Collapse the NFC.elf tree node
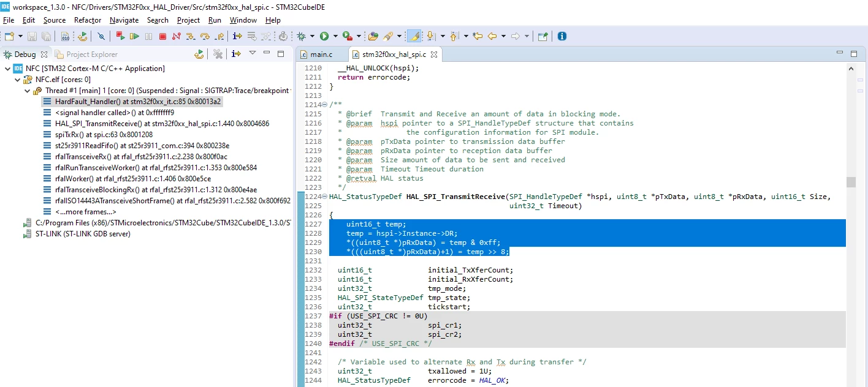 (17, 80)
